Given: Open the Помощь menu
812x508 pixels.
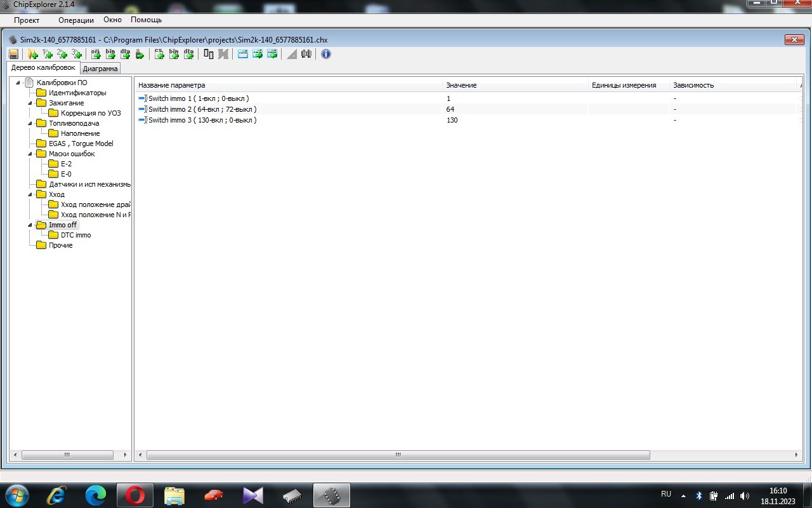Looking at the screenshot, I should pyautogui.click(x=146, y=20).
